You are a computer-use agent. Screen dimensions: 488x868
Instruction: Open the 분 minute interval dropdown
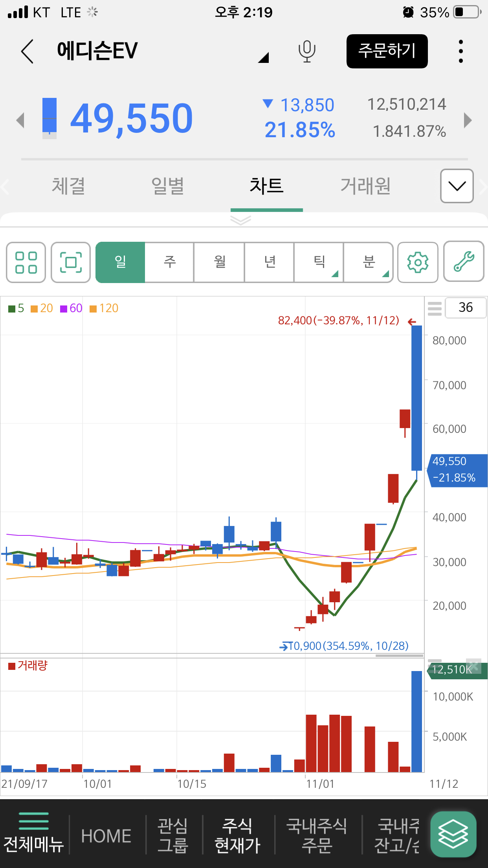point(369,262)
